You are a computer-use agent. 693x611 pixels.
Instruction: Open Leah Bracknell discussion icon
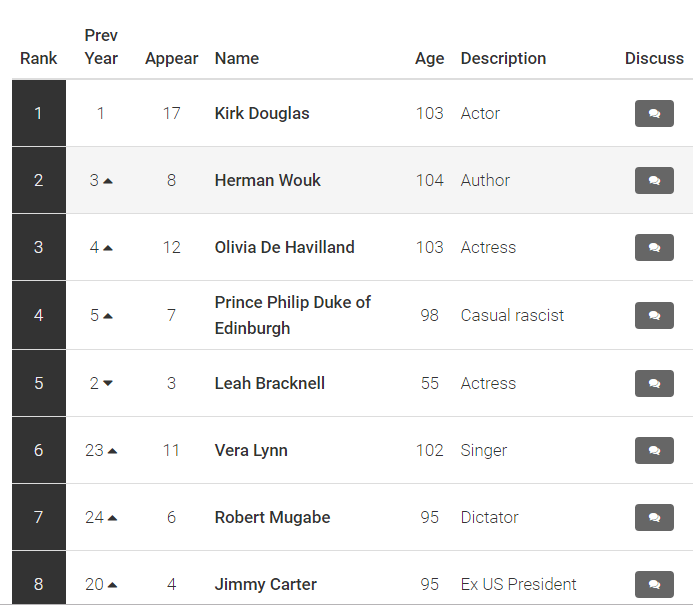coord(654,384)
